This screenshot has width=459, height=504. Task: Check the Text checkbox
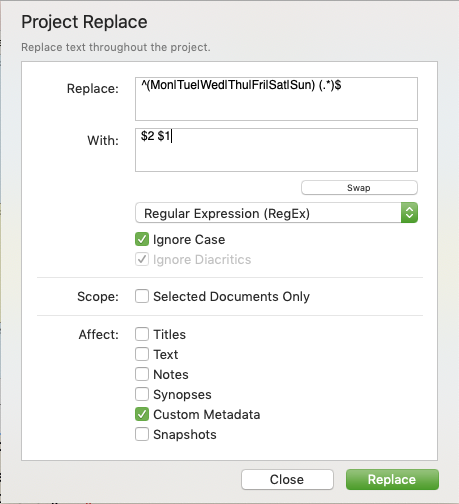(142, 354)
